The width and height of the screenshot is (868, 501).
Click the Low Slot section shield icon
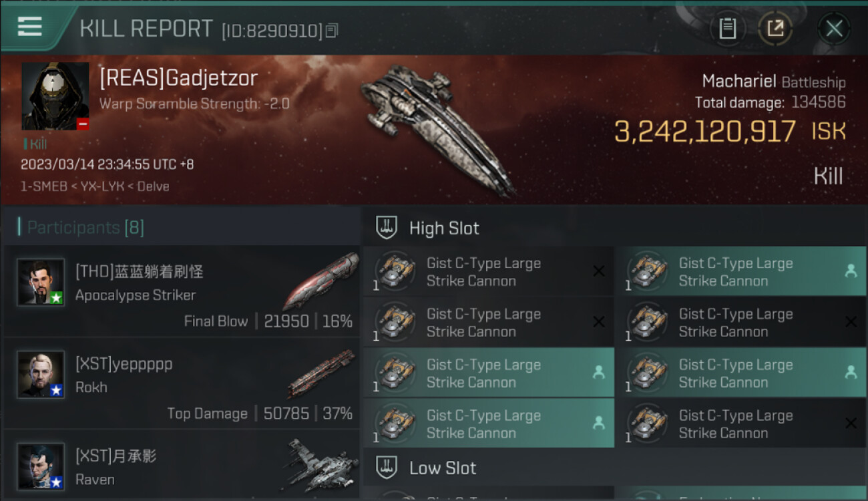tap(387, 468)
